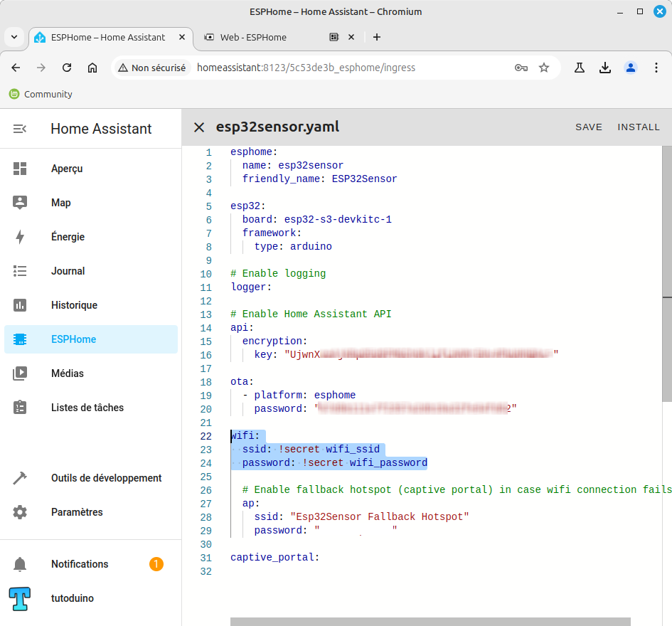The height and width of the screenshot is (626, 672).
Task: Install the esp32sensor configuration
Action: [639, 127]
